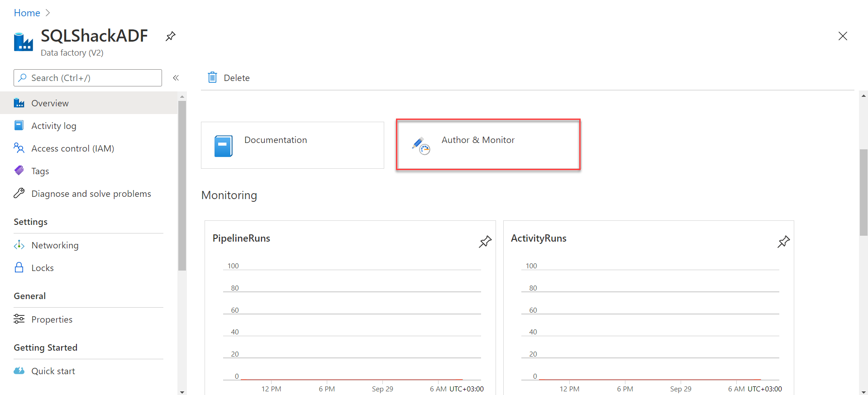The width and height of the screenshot is (868, 395).
Task: Click the Delete trash can icon
Action: [x=212, y=77]
